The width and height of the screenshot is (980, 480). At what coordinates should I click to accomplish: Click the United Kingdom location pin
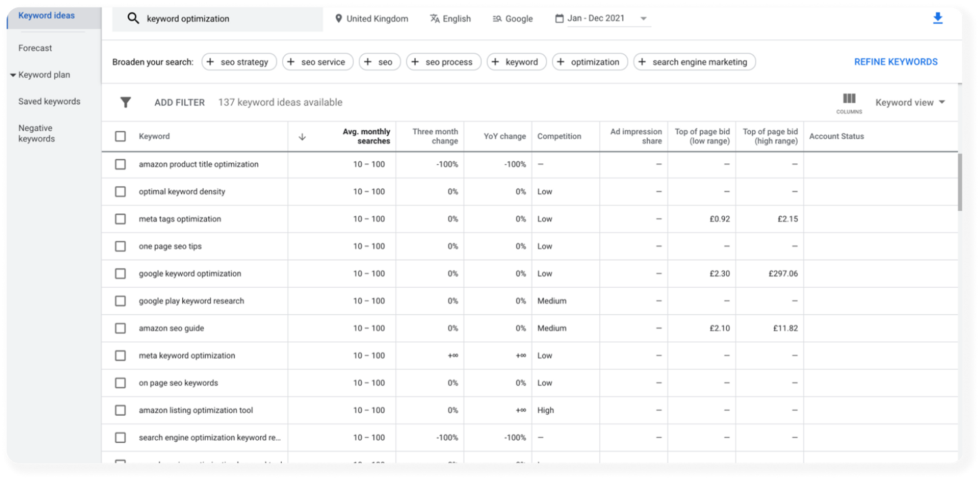click(338, 19)
